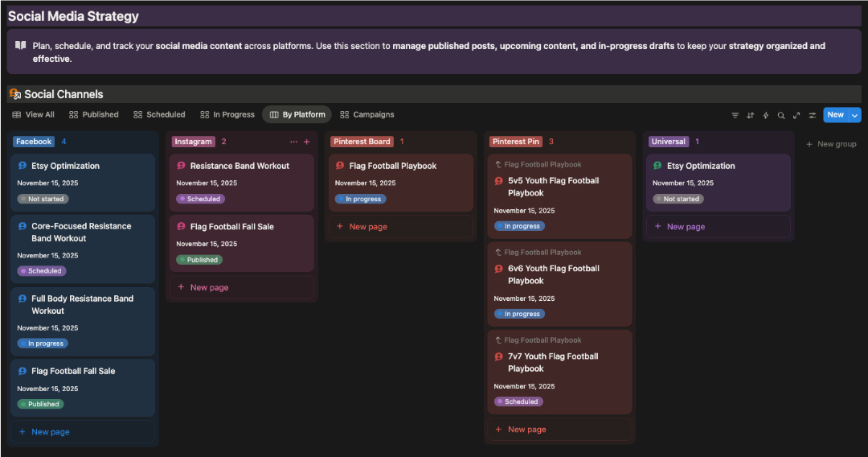Open the filter icon in database toolbar
Screen dimensions: 868x457
pos(735,115)
